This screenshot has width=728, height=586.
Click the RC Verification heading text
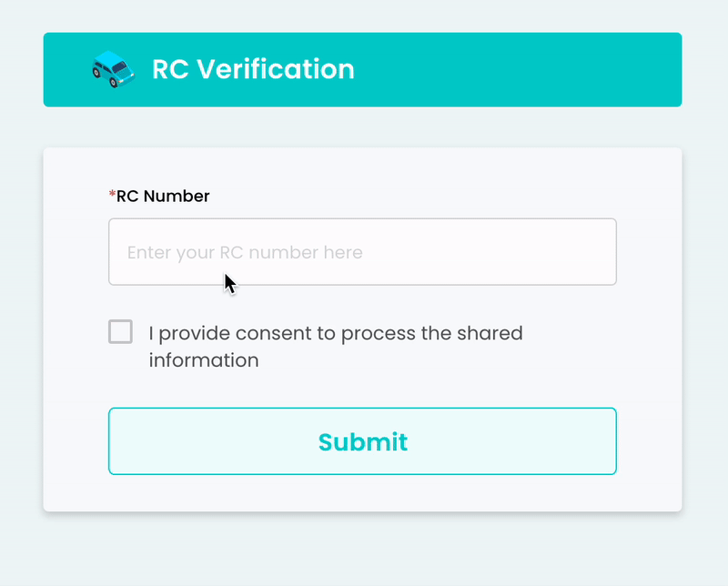click(x=253, y=69)
